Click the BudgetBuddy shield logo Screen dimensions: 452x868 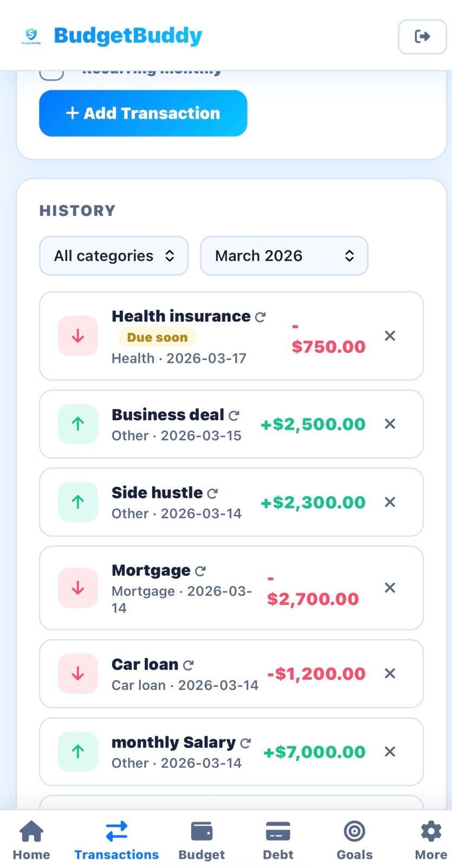tap(31, 35)
